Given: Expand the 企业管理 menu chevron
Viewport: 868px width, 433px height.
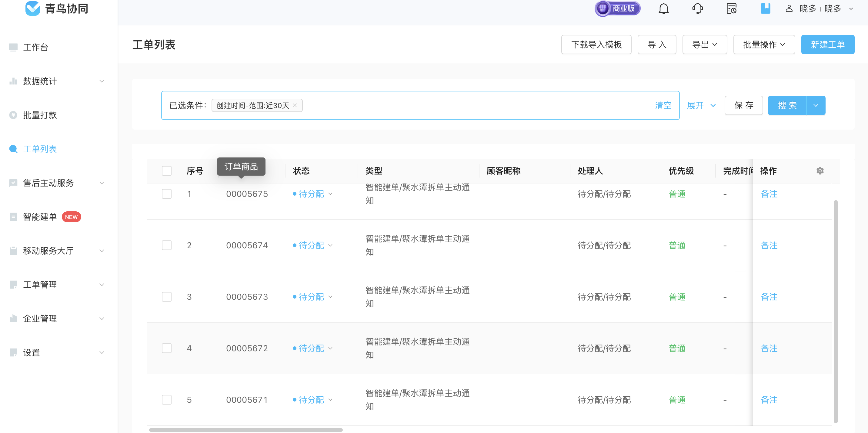Looking at the screenshot, I should [102, 319].
